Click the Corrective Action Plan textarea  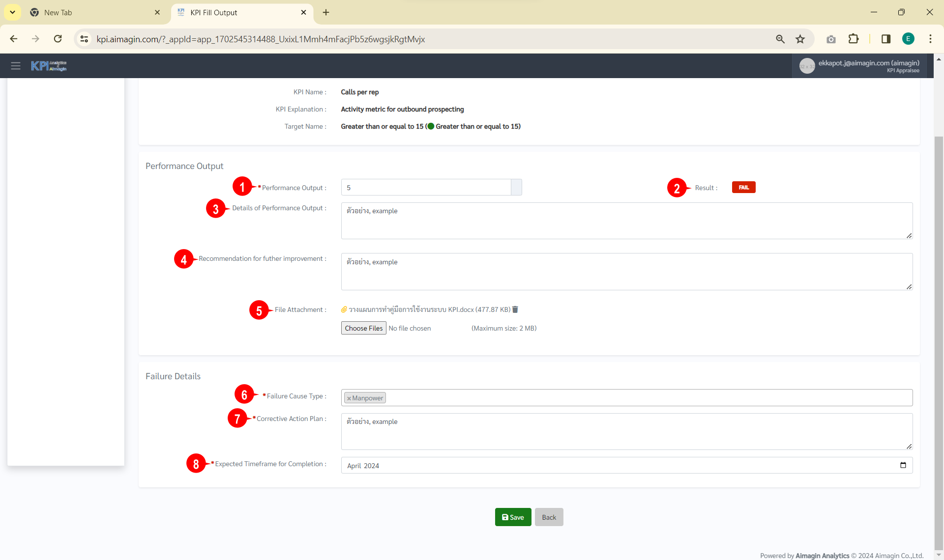pyautogui.click(x=626, y=431)
